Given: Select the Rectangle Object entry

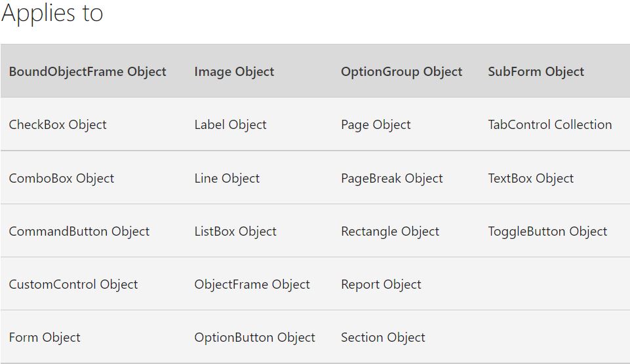Looking at the screenshot, I should (390, 231).
